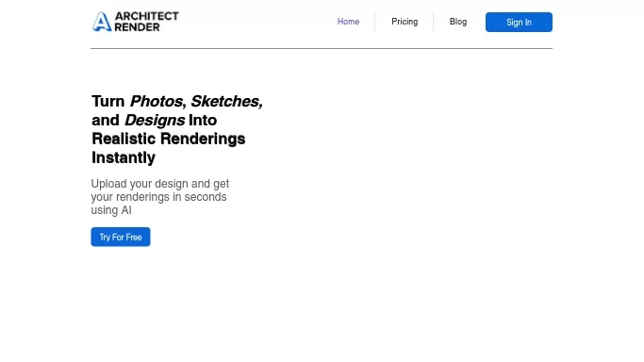Click the italic word Sketches in headline
The image size is (644, 362).
point(226,102)
